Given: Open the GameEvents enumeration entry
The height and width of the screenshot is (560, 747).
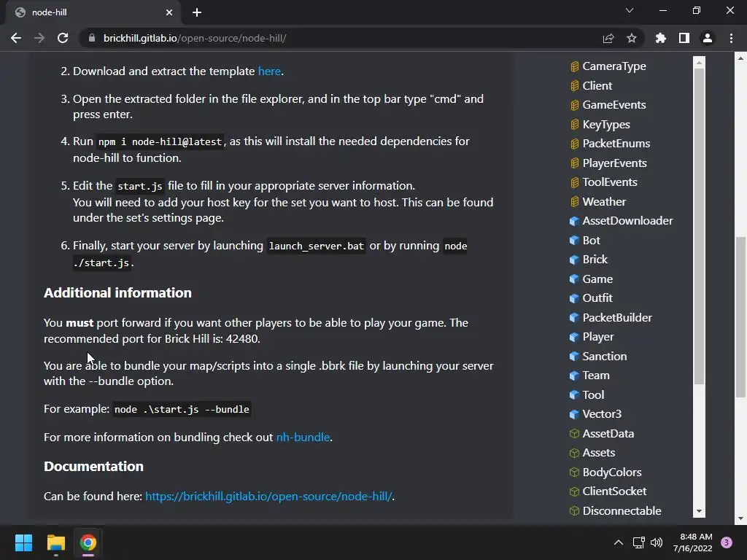Looking at the screenshot, I should pyautogui.click(x=614, y=105).
